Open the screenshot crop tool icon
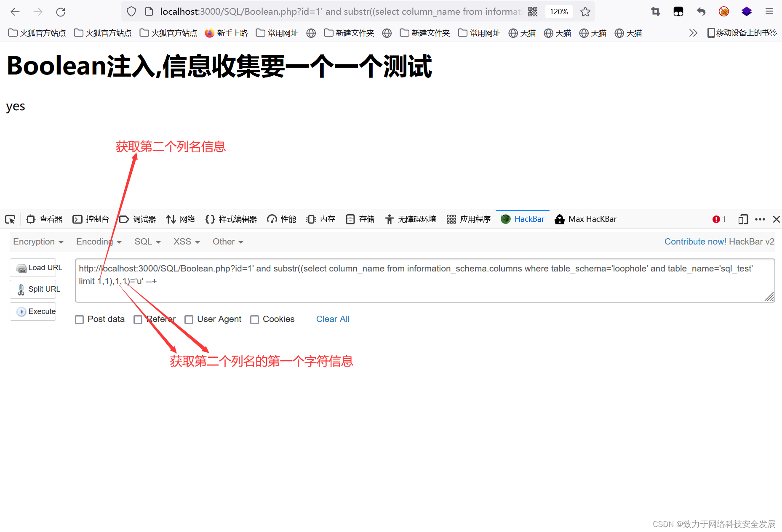 tap(656, 12)
